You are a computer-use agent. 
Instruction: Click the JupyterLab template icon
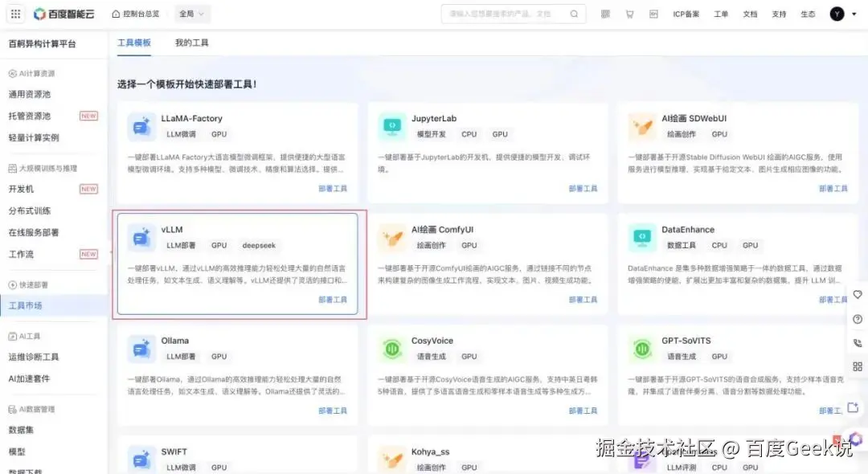(x=392, y=127)
